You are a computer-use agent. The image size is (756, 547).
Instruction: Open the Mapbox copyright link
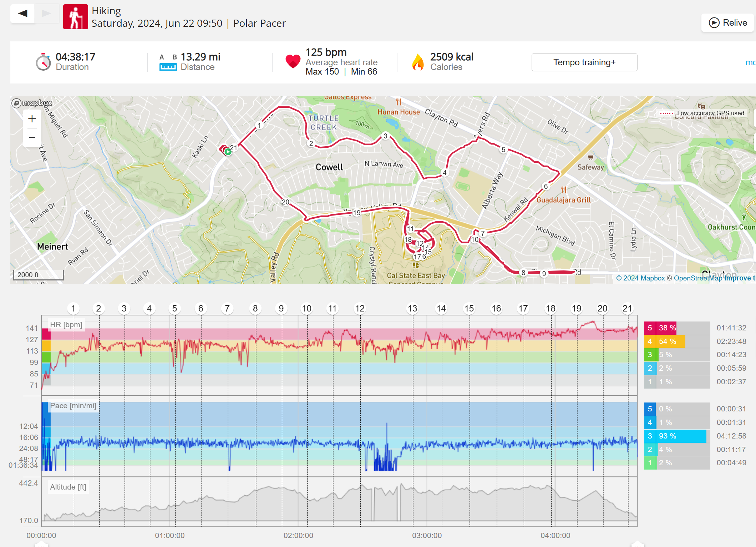[x=640, y=278]
